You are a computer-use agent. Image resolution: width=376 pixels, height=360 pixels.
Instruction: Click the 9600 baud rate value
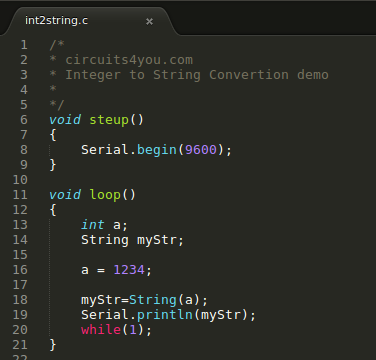[201, 150]
